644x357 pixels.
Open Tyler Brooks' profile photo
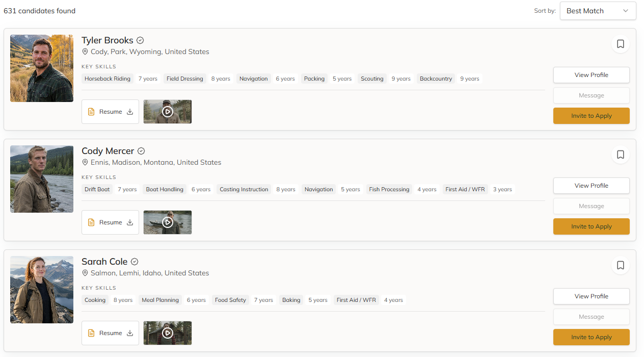tap(42, 68)
